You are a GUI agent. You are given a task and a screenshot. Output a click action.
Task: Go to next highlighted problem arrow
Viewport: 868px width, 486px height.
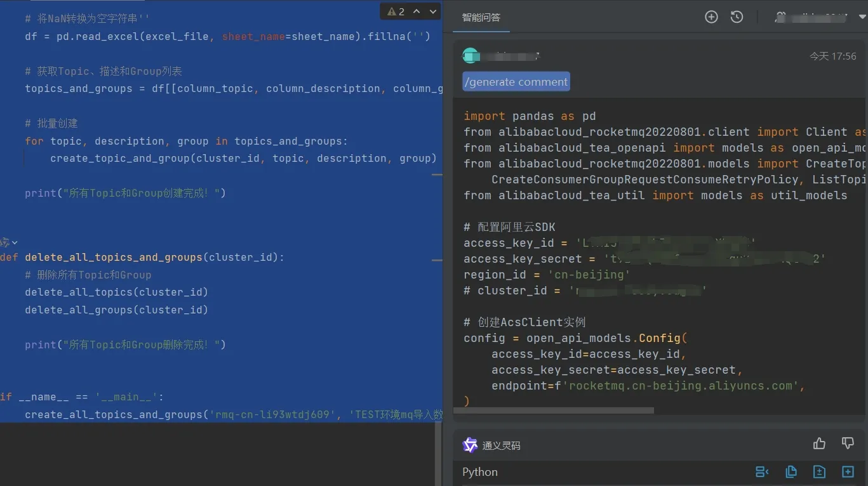pyautogui.click(x=433, y=11)
